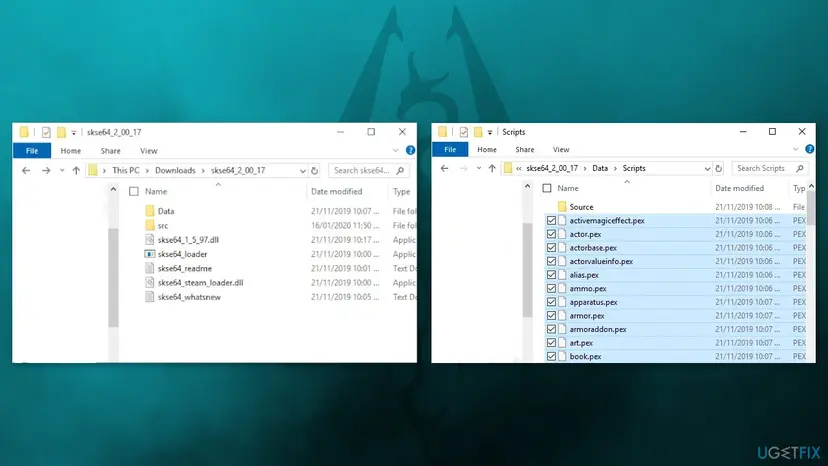Go up one level in skse64_2_00_17 window
Image resolution: width=828 pixels, height=466 pixels.
[x=76, y=171]
